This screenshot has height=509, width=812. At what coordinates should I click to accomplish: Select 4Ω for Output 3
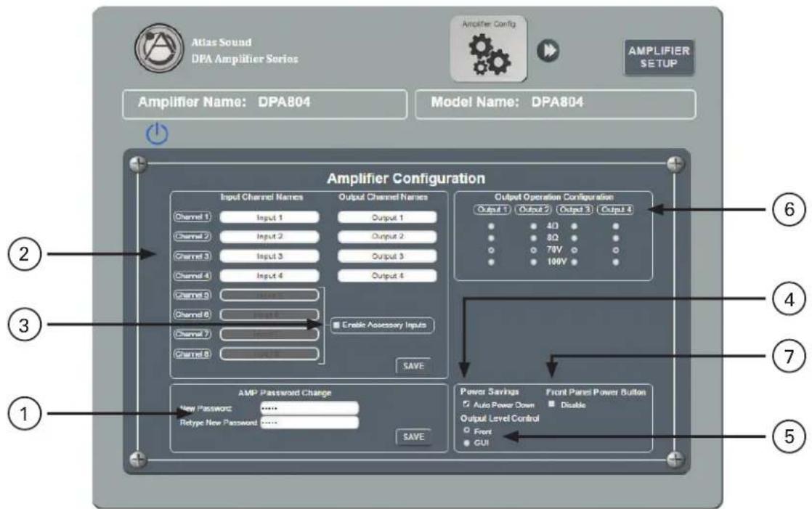(575, 227)
